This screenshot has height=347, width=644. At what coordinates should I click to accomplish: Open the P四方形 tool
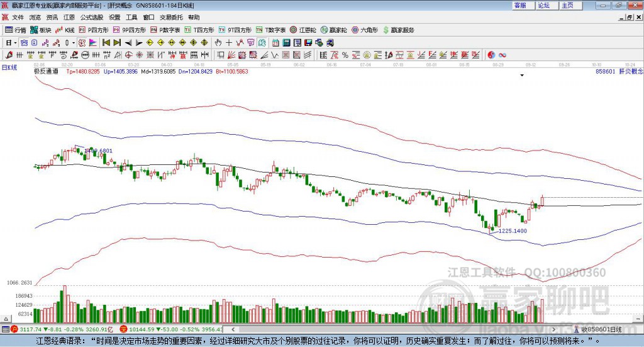[94, 30]
